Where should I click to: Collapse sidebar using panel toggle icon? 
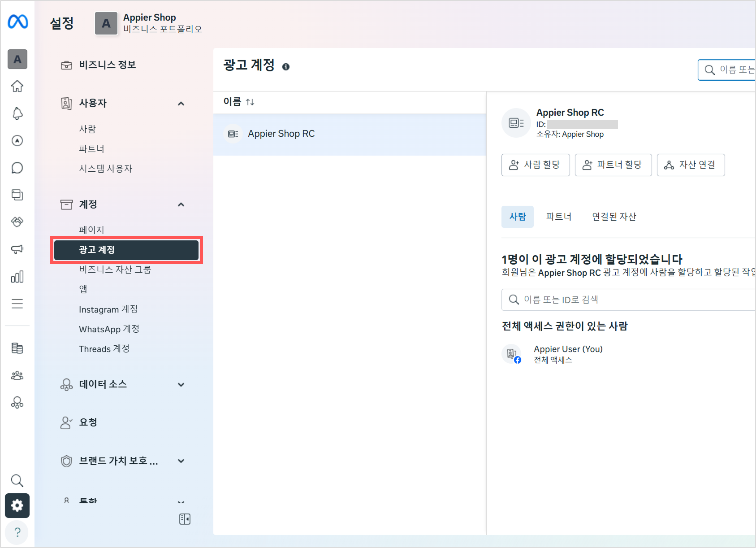tap(185, 519)
